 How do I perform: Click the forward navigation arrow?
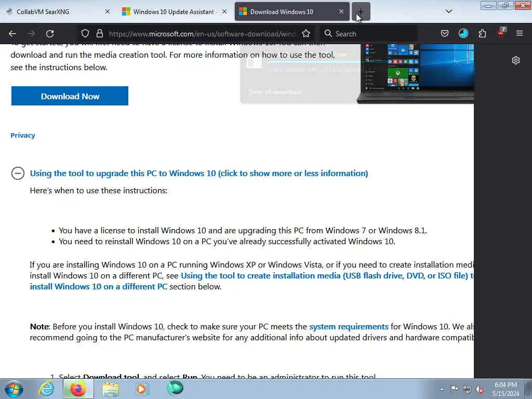pos(31,34)
